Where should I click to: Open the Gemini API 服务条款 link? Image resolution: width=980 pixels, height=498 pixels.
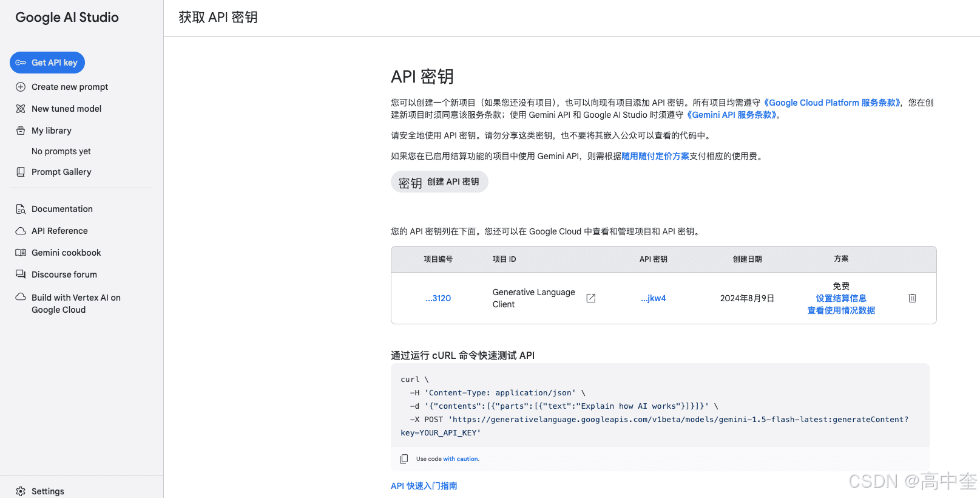pos(732,115)
